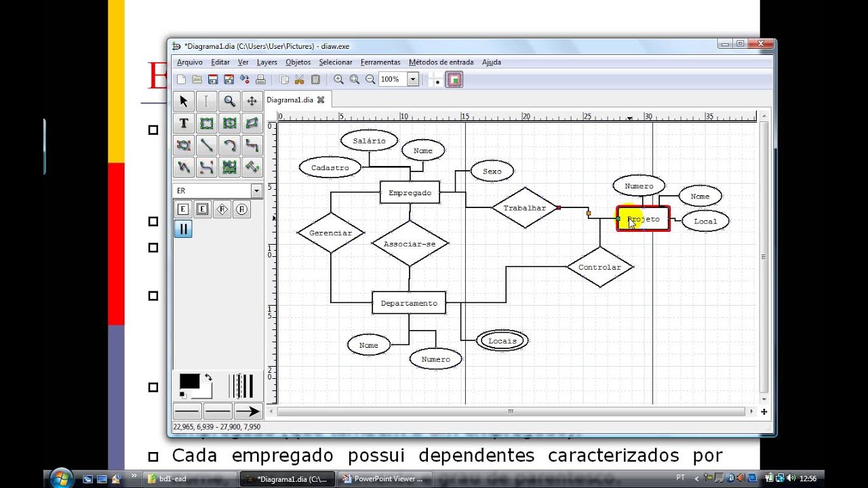The image size is (868, 488).
Task: Select the Bezier shape tool
Action: [183, 145]
